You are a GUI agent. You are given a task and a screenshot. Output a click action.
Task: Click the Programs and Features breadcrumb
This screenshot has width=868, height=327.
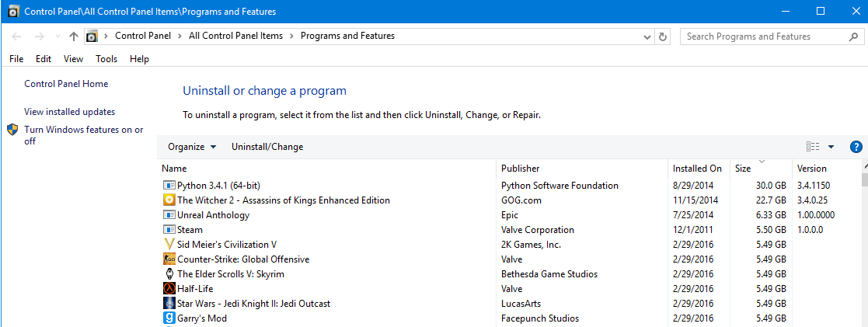[347, 36]
